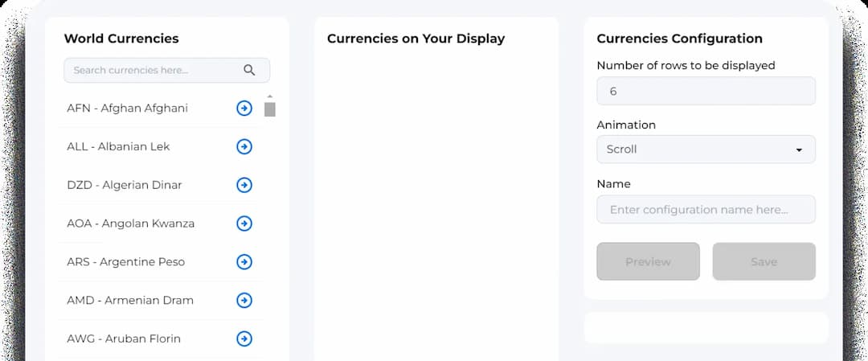Select the AFN - Afghan Afghani row
The width and height of the screenshot is (868, 361).
(159, 108)
